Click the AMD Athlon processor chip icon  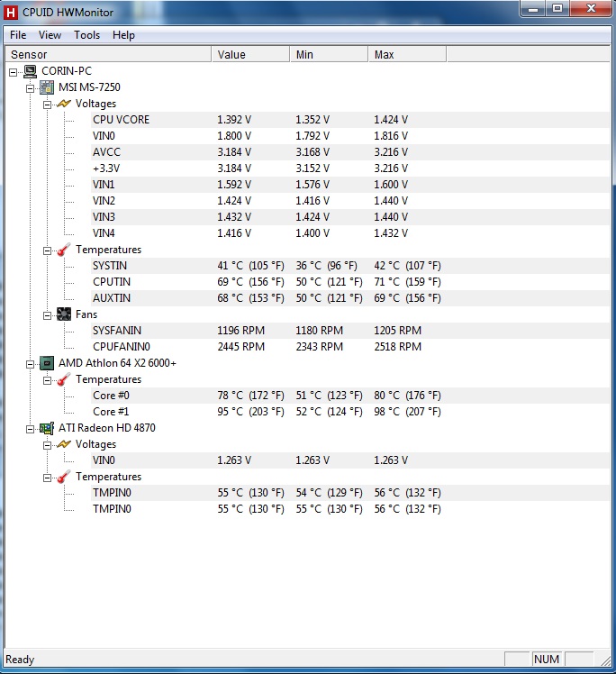(x=47, y=363)
